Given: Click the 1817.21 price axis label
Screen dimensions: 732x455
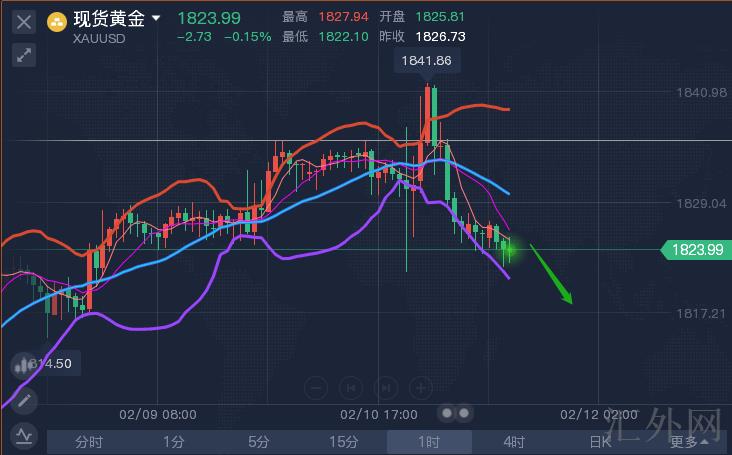Looking at the screenshot, I should click(x=702, y=314).
